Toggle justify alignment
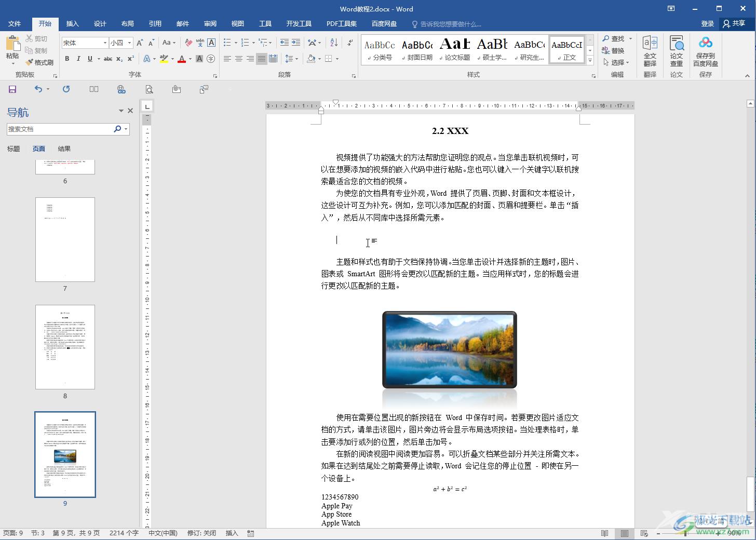 (262, 59)
